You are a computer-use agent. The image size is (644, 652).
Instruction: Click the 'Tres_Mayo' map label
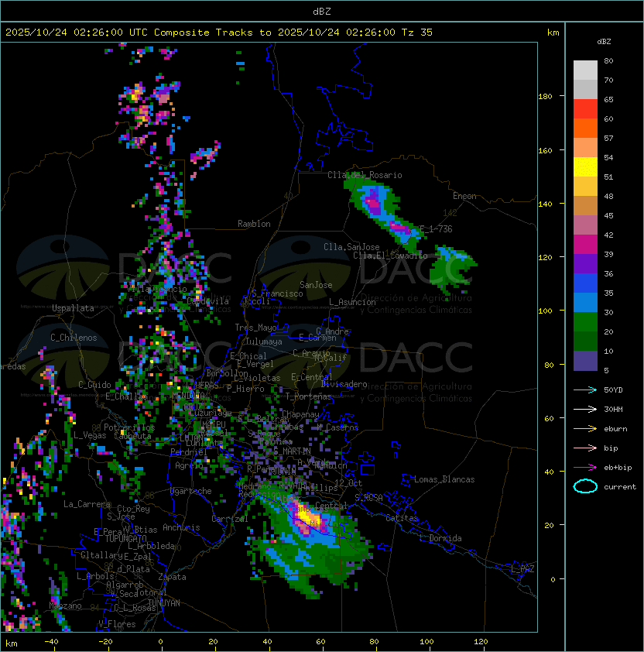tap(255, 328)
